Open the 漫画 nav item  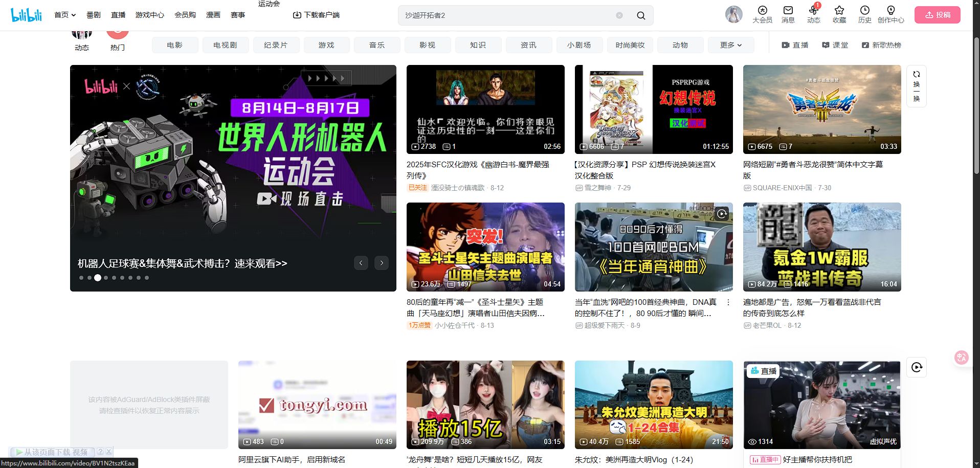pyautogui.click(x=213, y=15)
